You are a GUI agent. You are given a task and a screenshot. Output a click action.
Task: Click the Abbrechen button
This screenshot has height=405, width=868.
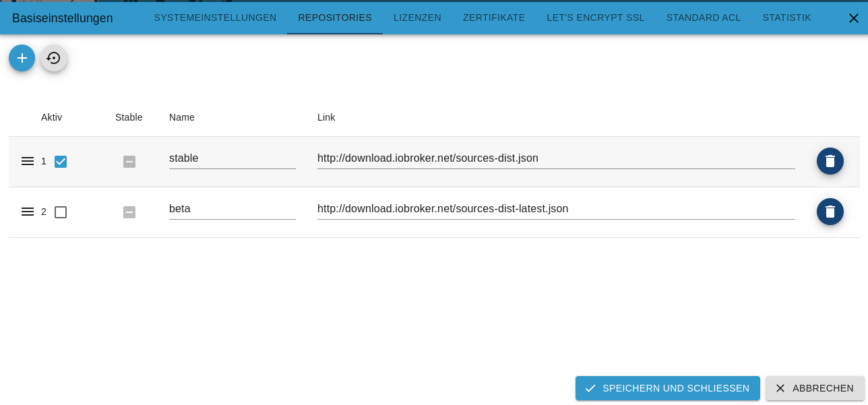[x=815, y=388]
